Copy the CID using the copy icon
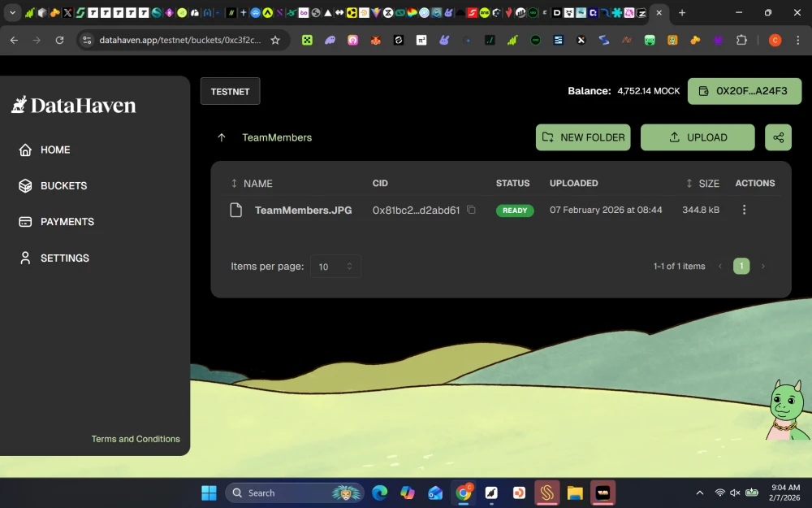 [471, 211]
